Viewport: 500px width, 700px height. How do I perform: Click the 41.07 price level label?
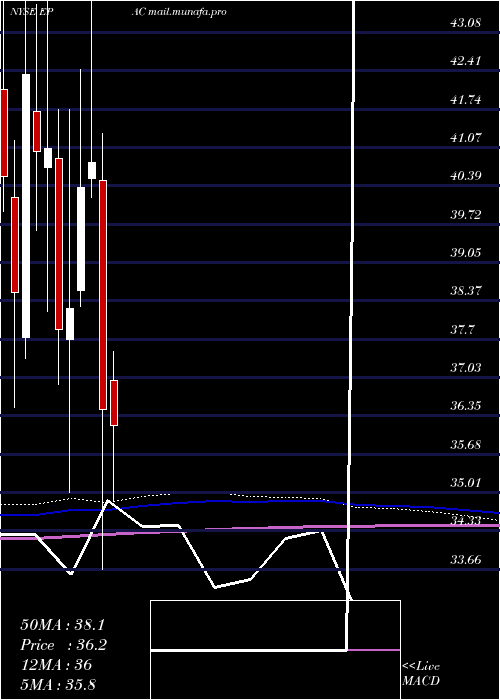coord(465,138)
